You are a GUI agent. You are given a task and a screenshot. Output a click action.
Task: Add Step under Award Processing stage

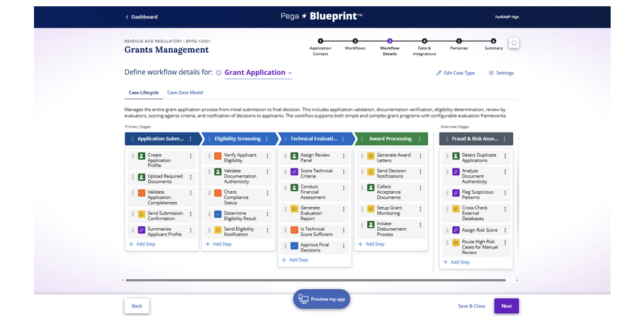[x=371, y=244]
